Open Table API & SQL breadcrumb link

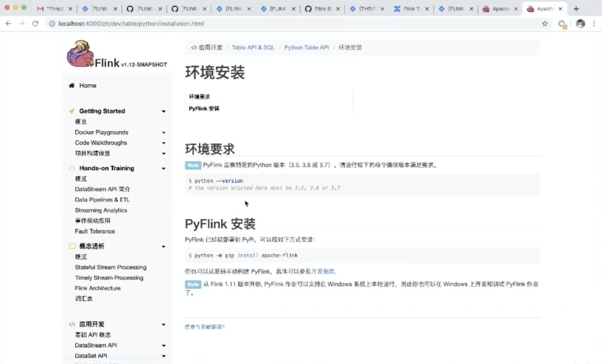tap(253, 47)
